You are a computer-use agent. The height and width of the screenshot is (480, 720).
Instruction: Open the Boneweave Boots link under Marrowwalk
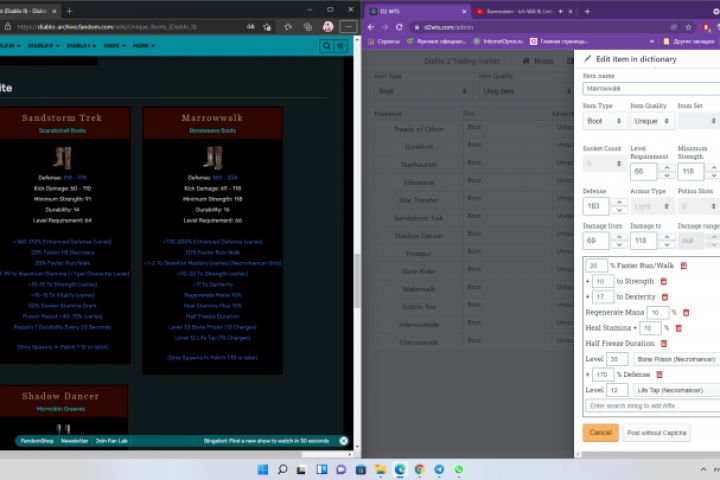[213, 130]
